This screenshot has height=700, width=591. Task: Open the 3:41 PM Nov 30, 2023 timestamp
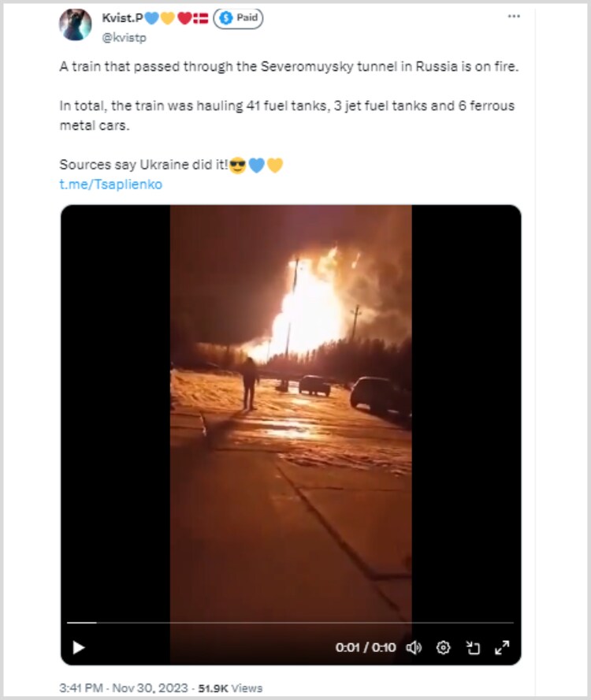[x=124, y=687]
